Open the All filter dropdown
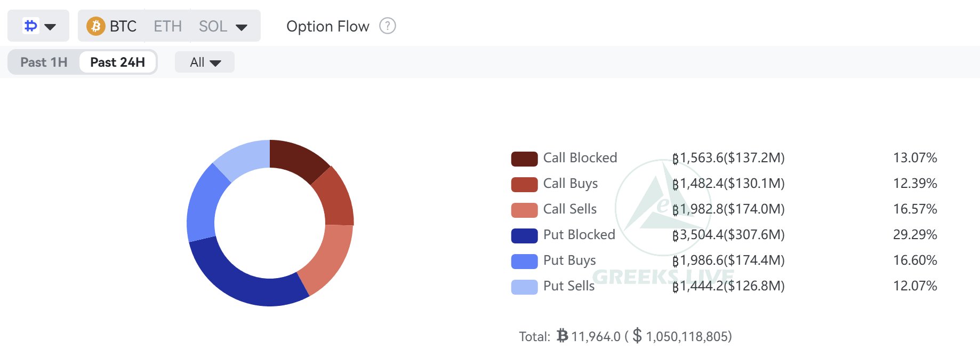This screenshot has height=363, width=980. point(205,62)
